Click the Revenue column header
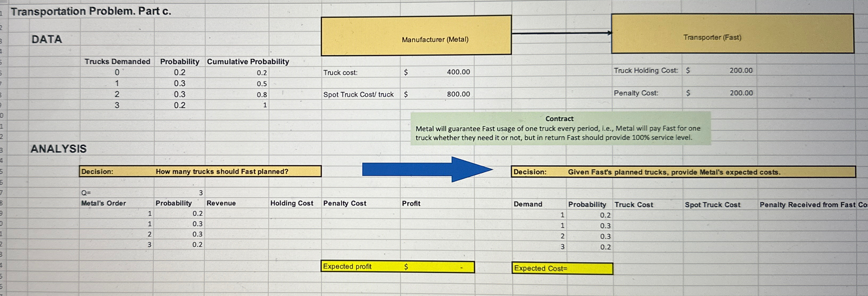This screenshot has width=868, height=296. click(221, 203)
